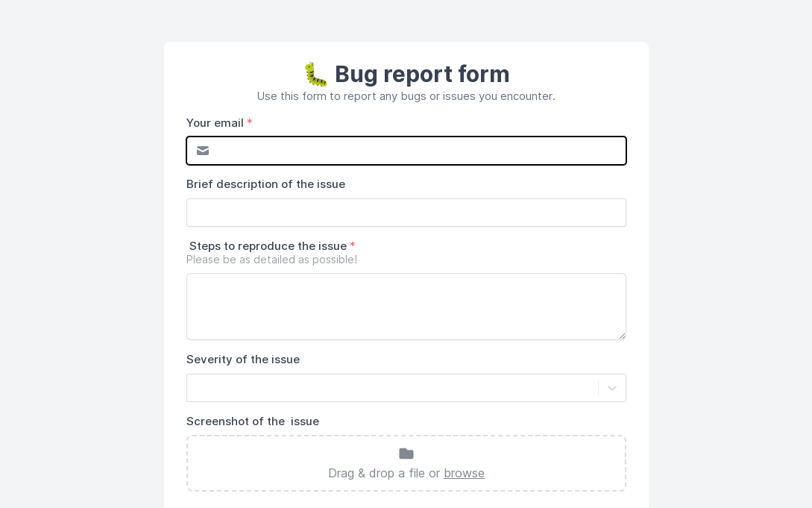Image resolution: width=812 pixels, height=508 pixels.
Task: Click the browse link to upload a file
Action: pyautogui.click(x=464, y=473)
